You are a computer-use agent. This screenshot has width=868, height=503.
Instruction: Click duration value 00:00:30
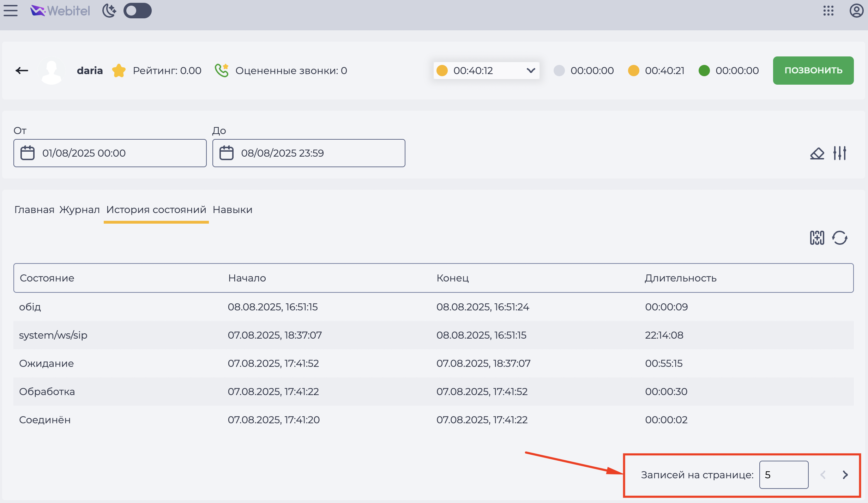pyautogui.click(x=666, y=392)
